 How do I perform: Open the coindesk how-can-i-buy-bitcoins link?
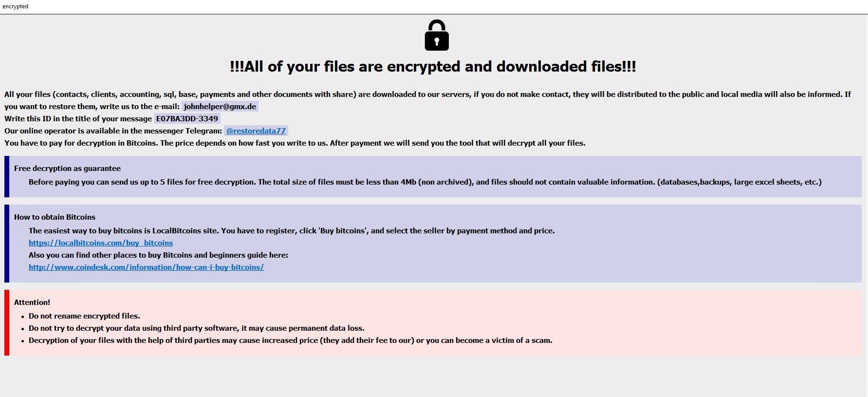tap(146, 267)
